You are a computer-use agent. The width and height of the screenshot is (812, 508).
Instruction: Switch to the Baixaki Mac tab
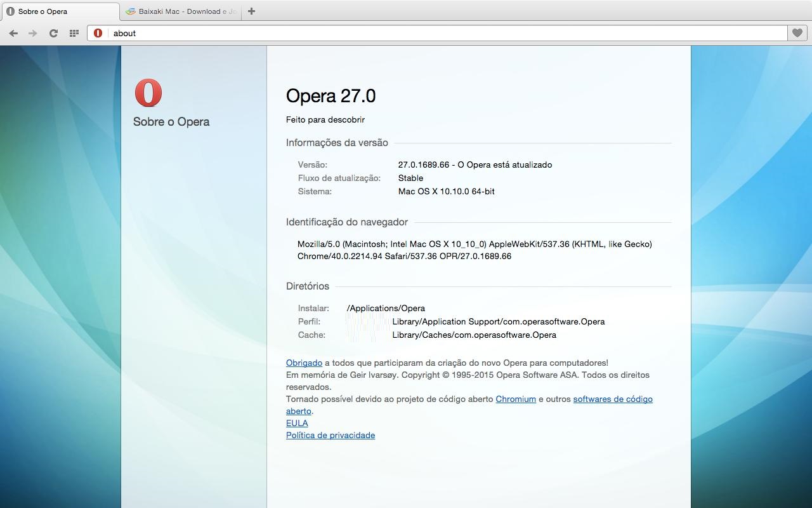coord(181,11)
